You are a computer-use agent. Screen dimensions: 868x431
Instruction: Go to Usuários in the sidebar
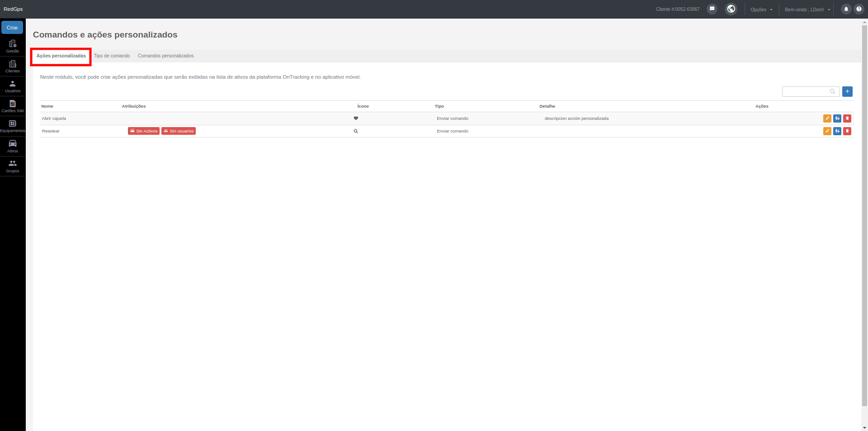(x=13, y=86)
